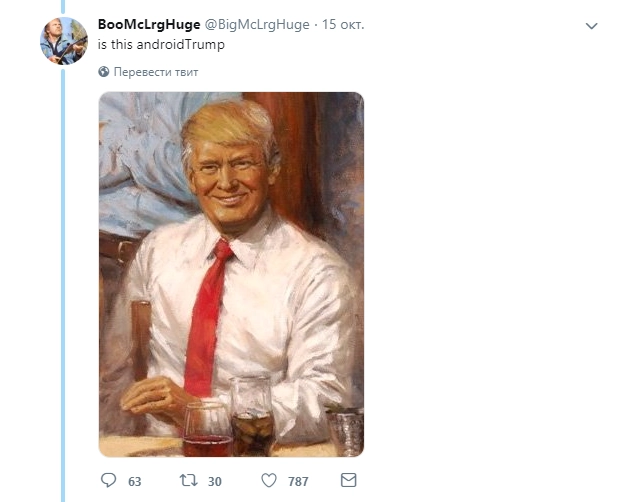The image size is (636, 502).
Task: Click the tweet text "is this androidTrump"
Action: 159,46
